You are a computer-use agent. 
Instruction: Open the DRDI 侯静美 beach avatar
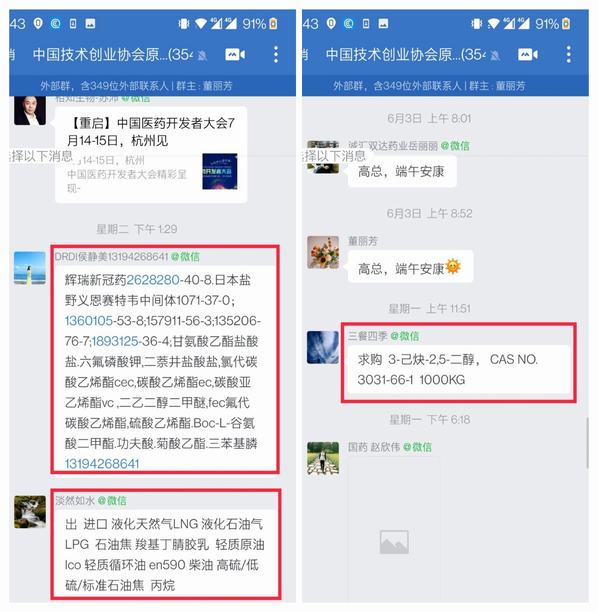30,268
